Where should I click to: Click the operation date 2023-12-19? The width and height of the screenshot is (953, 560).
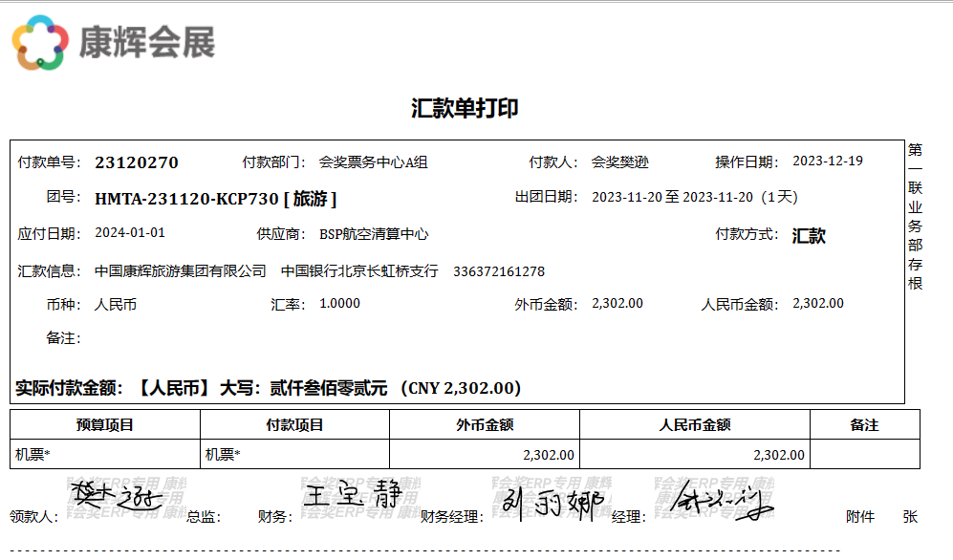[x=828, y=161]
